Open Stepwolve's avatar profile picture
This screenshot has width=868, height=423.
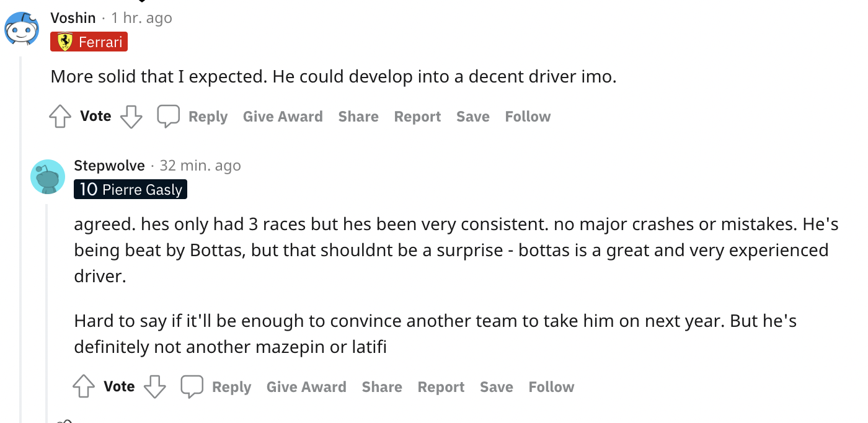[48, 177]
